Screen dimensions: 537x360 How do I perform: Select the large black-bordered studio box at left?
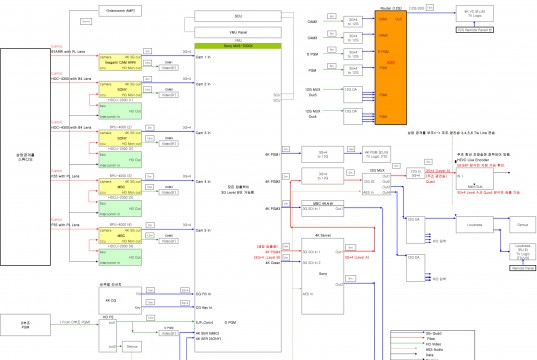[x=26, y=157]
